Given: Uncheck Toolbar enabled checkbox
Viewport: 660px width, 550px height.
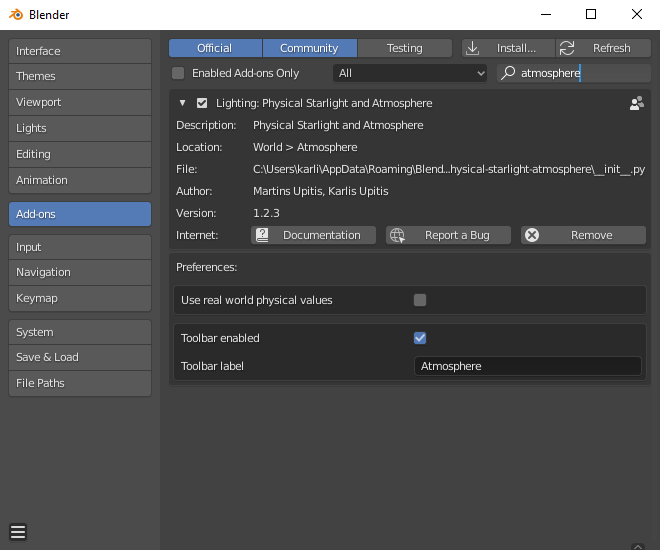Looking at the screenshot, I should click(x=420, y=338).
